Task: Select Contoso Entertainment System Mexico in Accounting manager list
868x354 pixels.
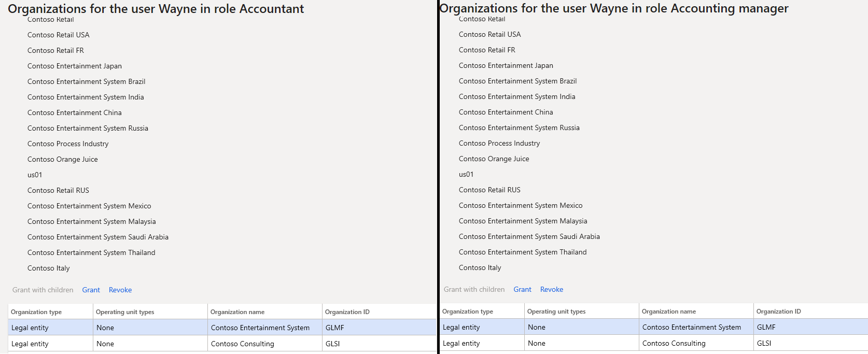Action: pyautogui.click(x=521, y=205)
